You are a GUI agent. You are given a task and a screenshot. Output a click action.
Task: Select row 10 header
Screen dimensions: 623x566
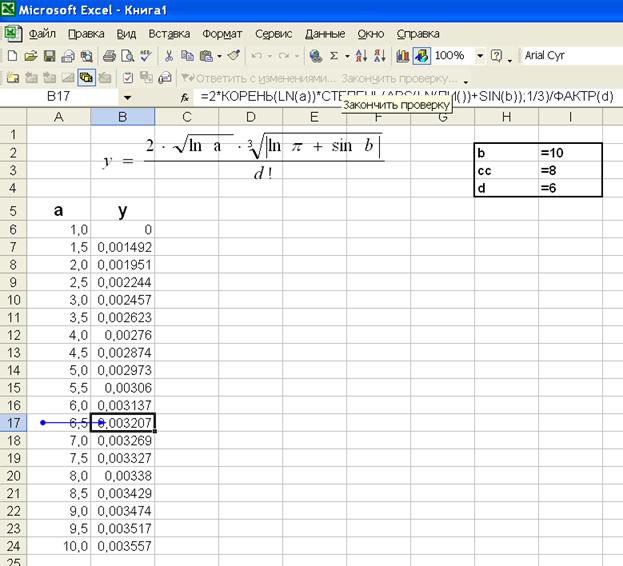point(13,300)
